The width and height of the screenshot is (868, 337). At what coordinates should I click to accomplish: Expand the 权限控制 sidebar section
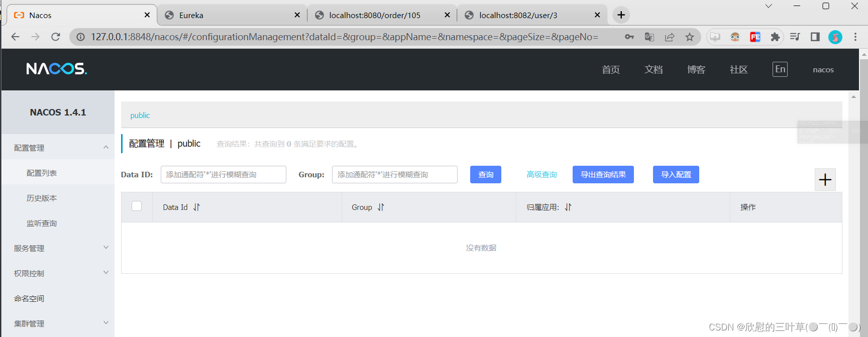[58, 273]
